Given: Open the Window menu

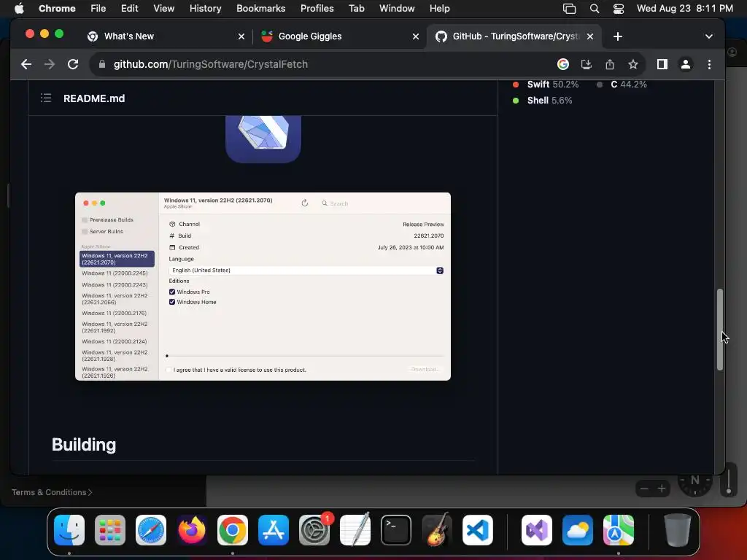Looking at the screenshot, I should [397, 8].
